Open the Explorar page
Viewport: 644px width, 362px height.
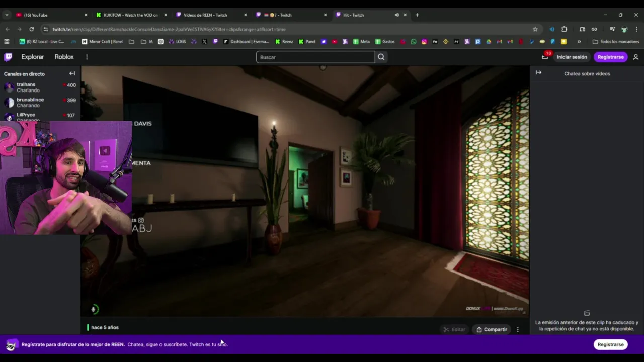(x=33, y=57)
